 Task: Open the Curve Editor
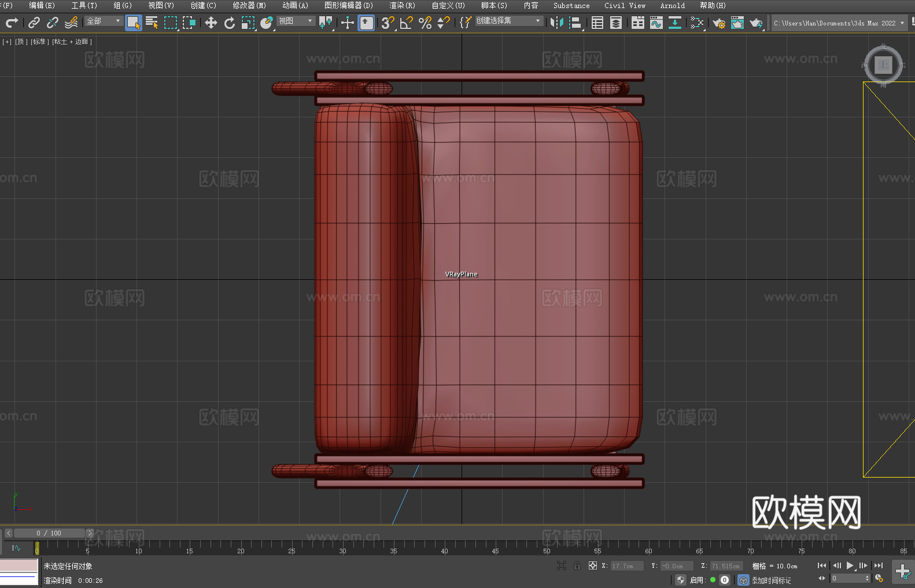(x=656, y=23)
